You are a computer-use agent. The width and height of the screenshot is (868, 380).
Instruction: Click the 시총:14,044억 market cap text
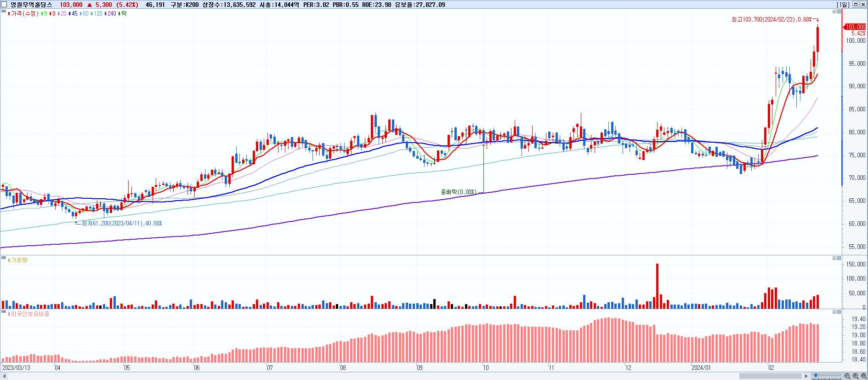click(279, 5)
